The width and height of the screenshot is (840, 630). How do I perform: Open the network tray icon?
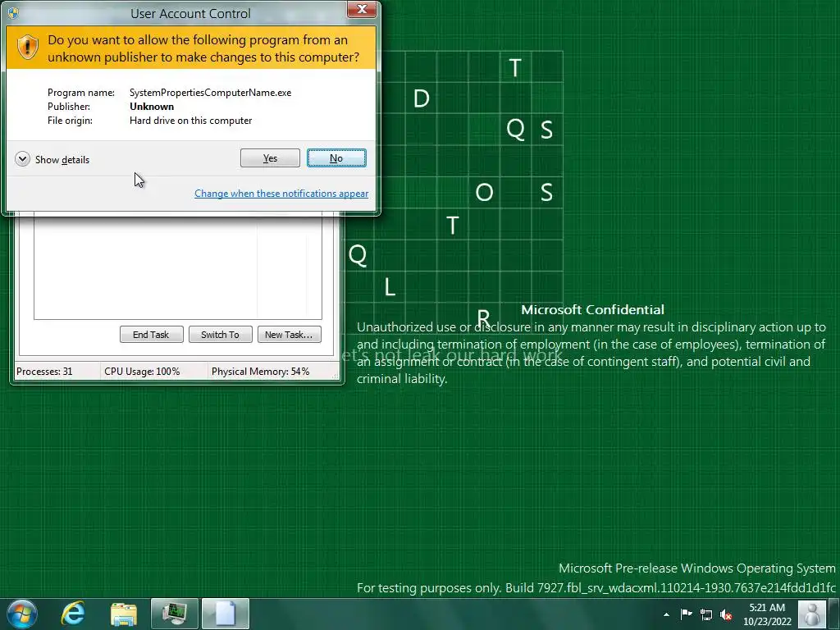(706, 614)
